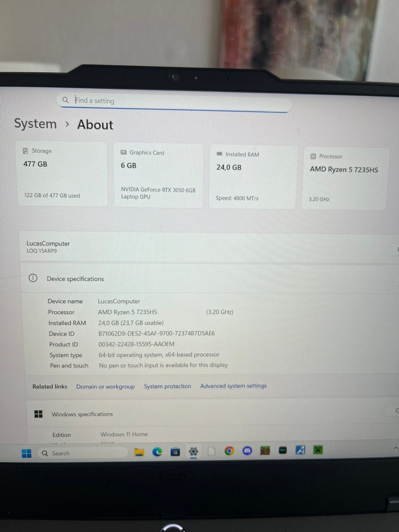Show hidden system tray icons chevron
Screen dimensions: 399x532
click(x=395, y=448)
